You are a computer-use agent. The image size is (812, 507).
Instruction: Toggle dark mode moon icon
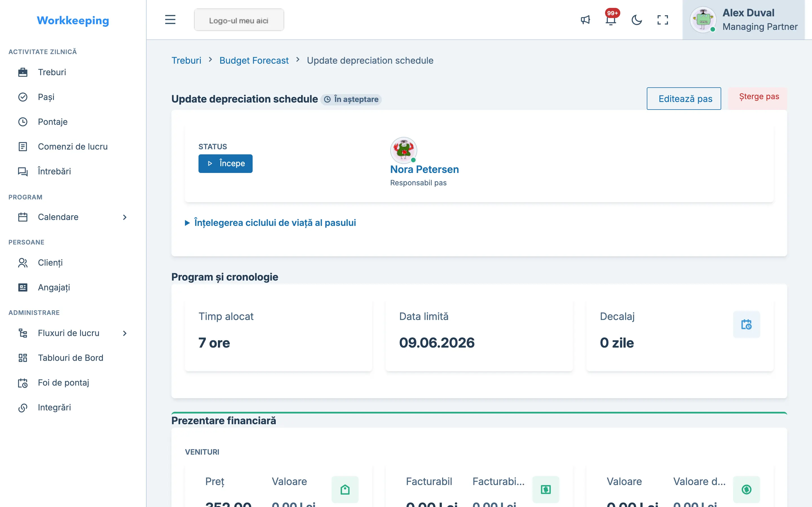click(x=637, y=20)
